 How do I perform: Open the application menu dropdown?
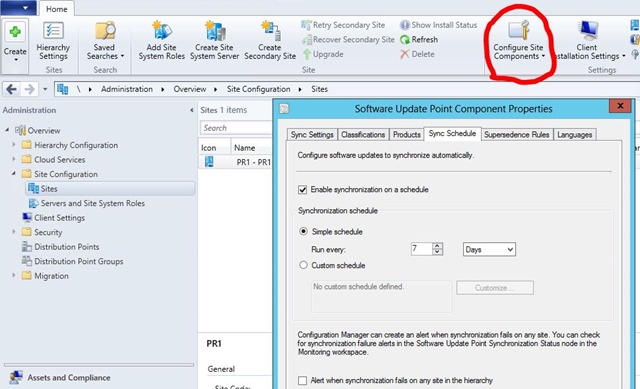tap(18, 8)
